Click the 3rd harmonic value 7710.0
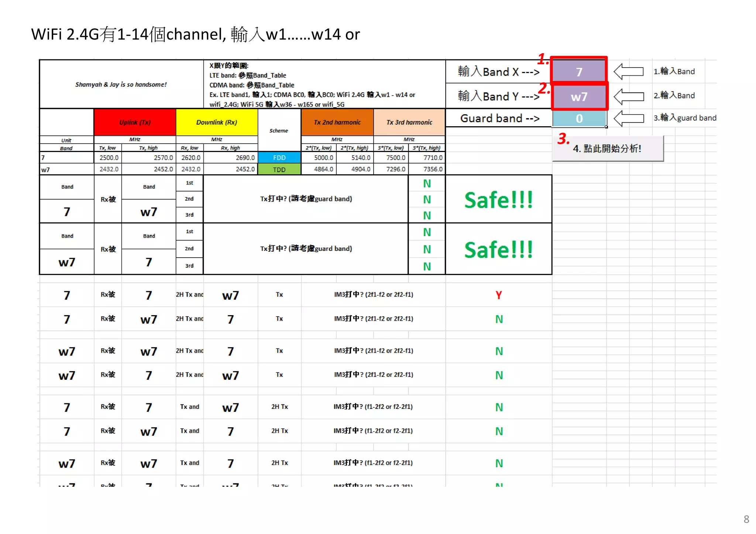The image size is (756, 534). click(427, 158)
